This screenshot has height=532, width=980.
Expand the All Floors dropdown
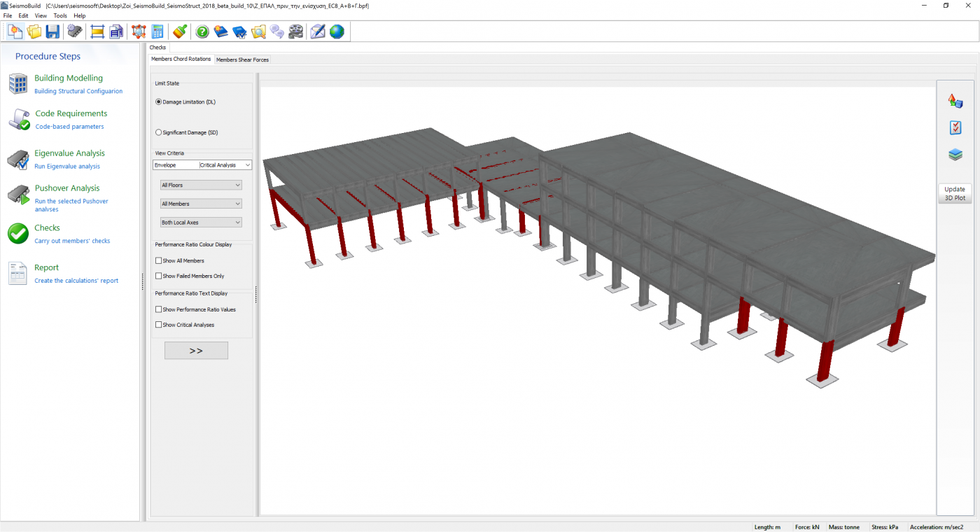(201, 185)
